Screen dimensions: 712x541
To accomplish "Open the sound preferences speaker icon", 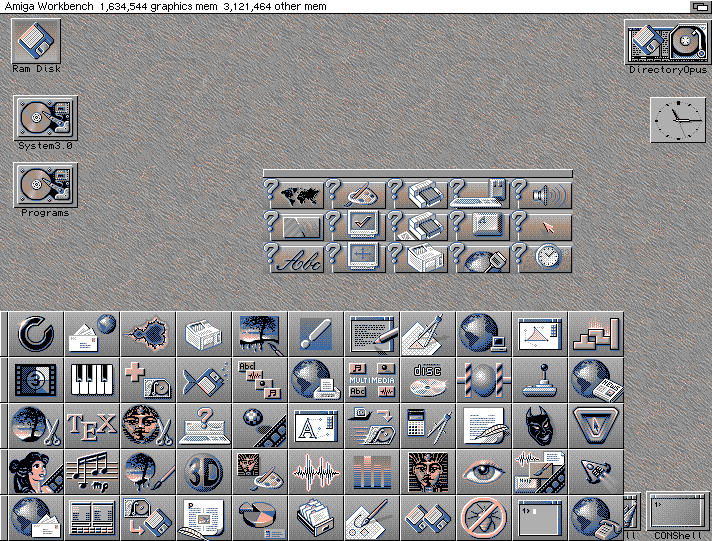I will [542, 194].
